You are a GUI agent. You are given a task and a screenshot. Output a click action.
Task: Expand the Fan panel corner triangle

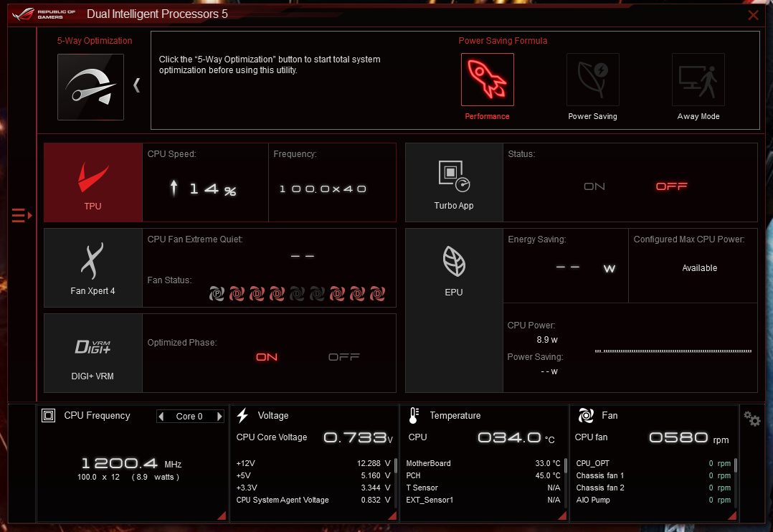[x=732, y=516]
